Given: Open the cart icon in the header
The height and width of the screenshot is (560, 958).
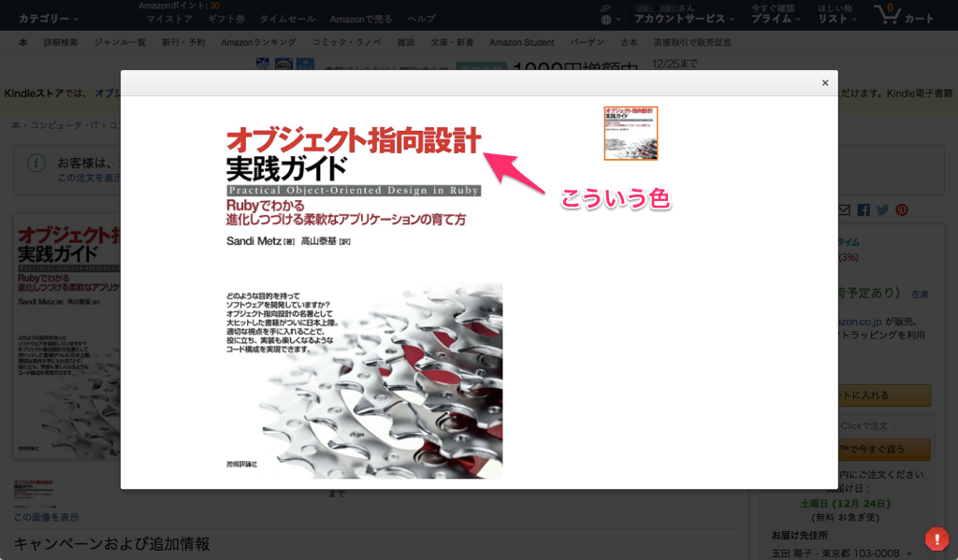Looking at the screenshot, I should click(x=903, y=14).
